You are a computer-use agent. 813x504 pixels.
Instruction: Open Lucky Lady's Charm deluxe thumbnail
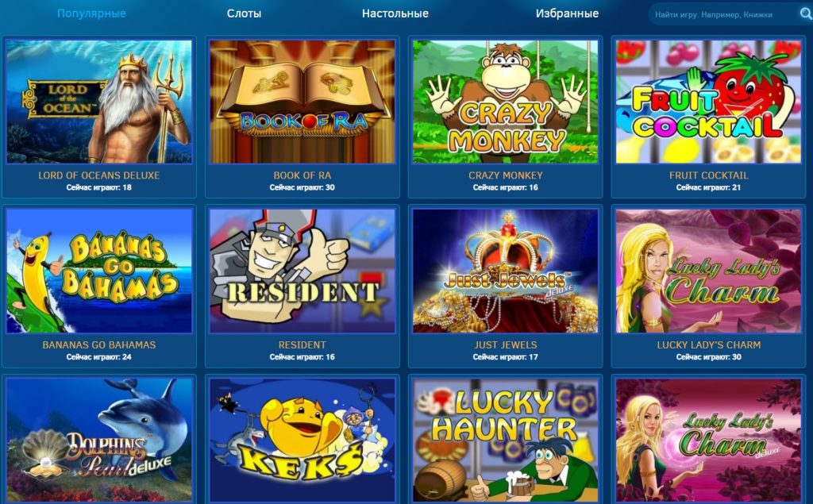[709, 441]
